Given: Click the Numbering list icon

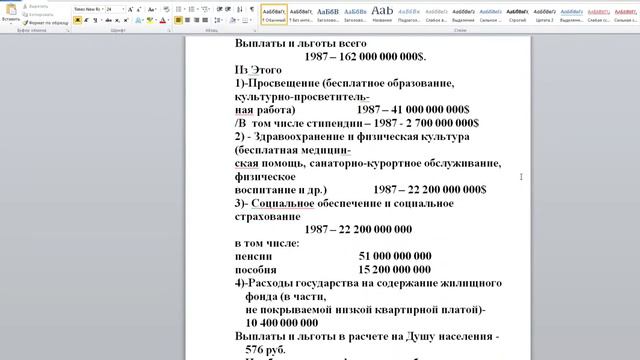Looking at the screenshot, I should pos(192,9).
